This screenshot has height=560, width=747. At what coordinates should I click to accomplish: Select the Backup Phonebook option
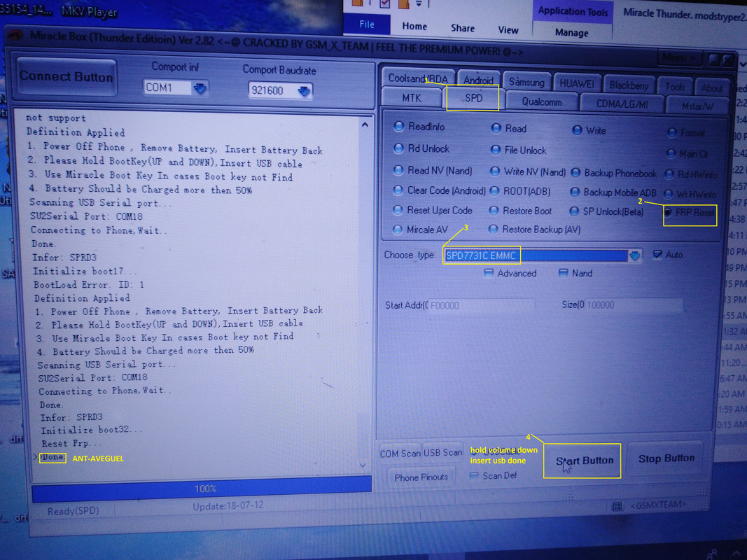tap(613, 174)
